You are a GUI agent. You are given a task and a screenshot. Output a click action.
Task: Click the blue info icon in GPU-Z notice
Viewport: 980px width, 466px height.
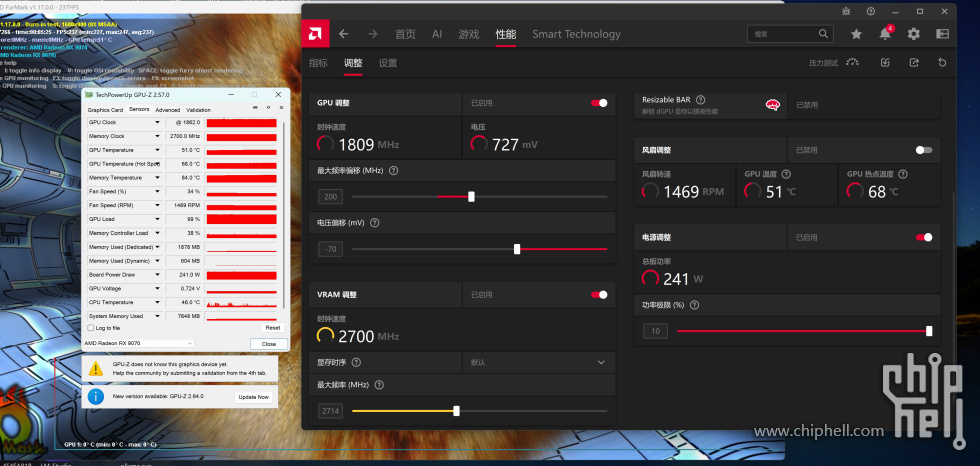coord(96,396)
